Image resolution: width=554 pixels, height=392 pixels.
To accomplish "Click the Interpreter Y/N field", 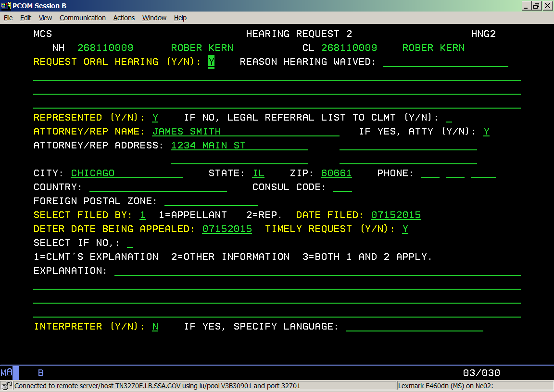I will point(155,327).
